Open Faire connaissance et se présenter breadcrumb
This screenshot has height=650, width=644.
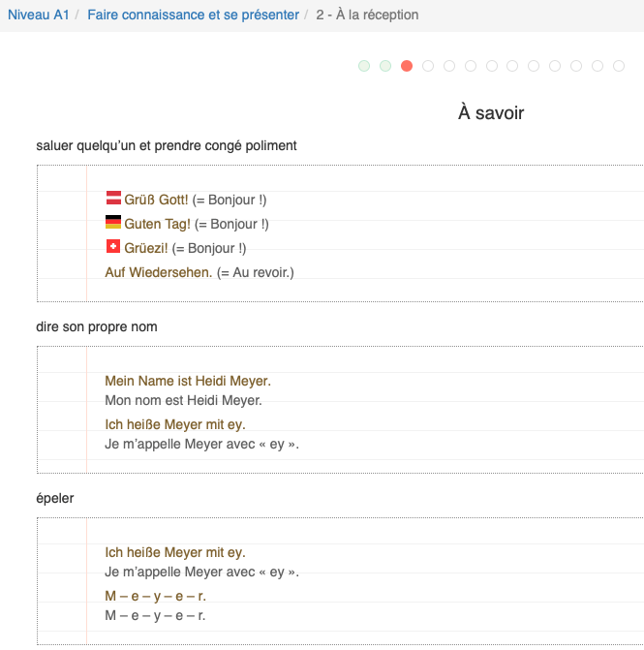click(x=193, y=15)
